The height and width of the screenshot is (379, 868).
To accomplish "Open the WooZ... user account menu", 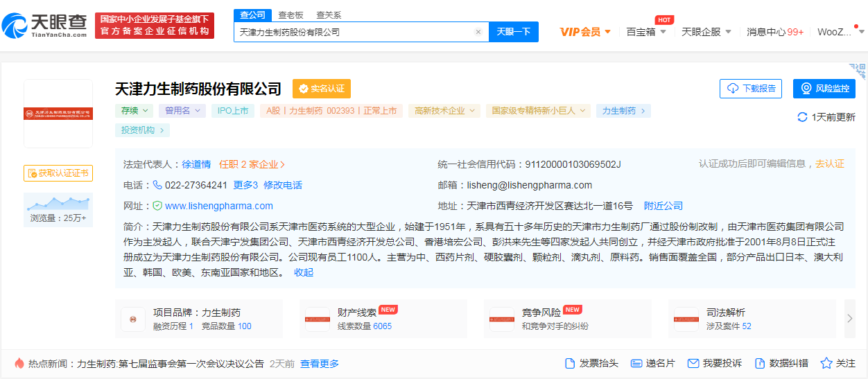I will pyautogui.click(x=840, y=32).
